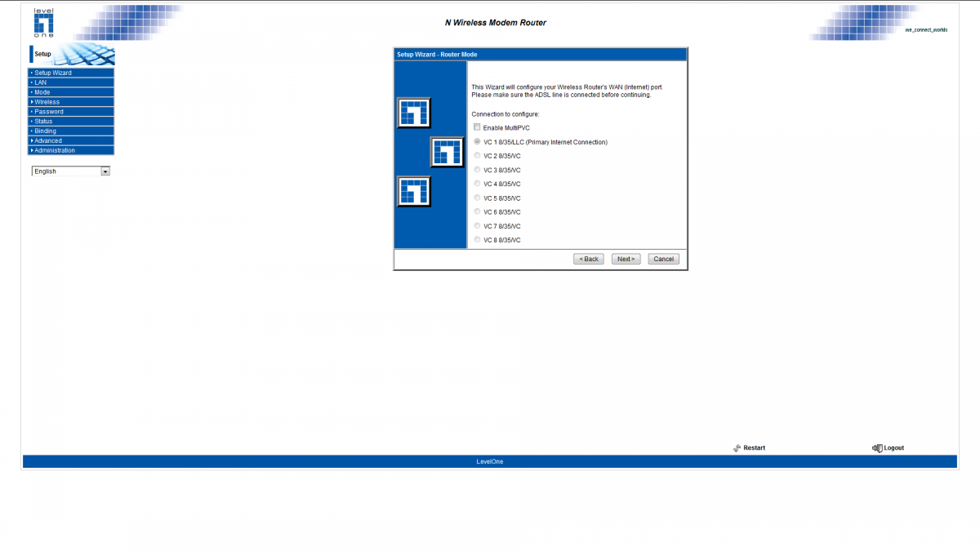Click the 'Setup' section header in sidebar
The width and height of the screenshot is (980, 551).
coord(42,55)
